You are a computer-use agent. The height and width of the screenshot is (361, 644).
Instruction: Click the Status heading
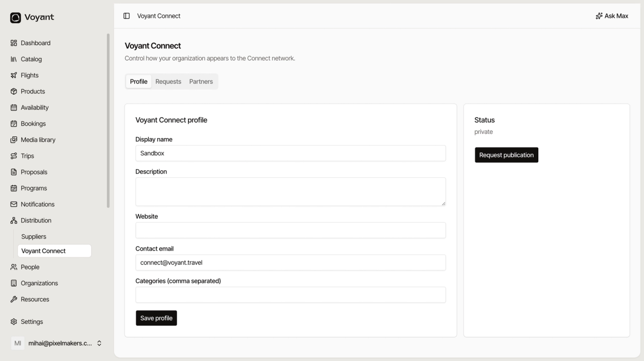(x=485, y=120)
